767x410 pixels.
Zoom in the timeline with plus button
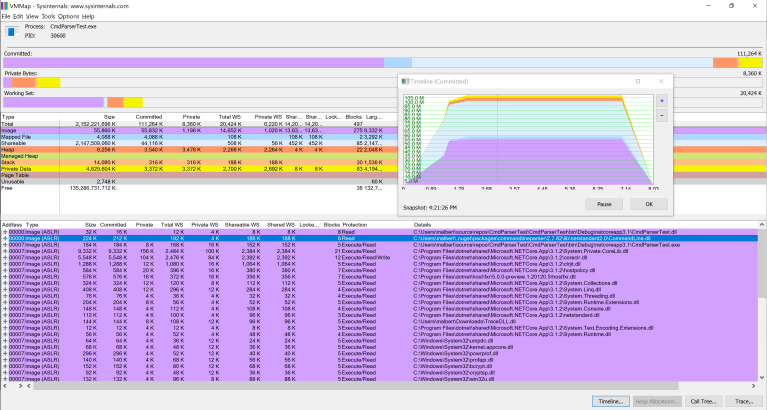(x=661, y=100)
